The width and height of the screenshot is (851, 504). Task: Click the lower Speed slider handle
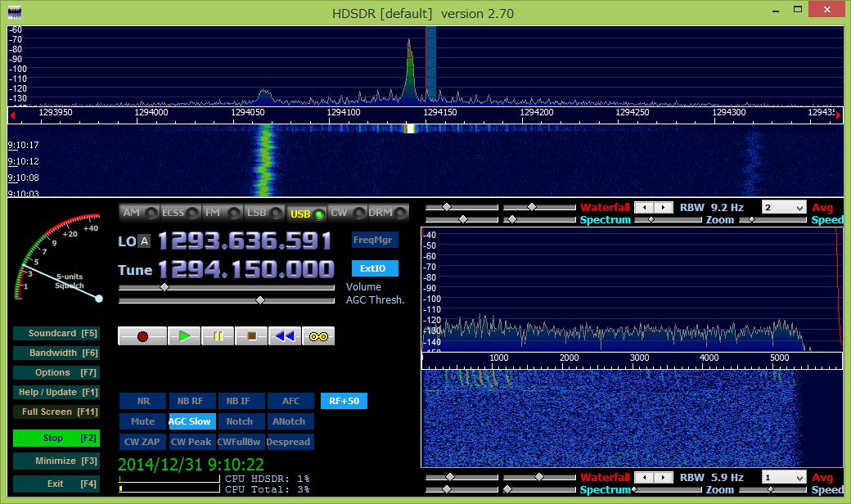tap(770, 490)
